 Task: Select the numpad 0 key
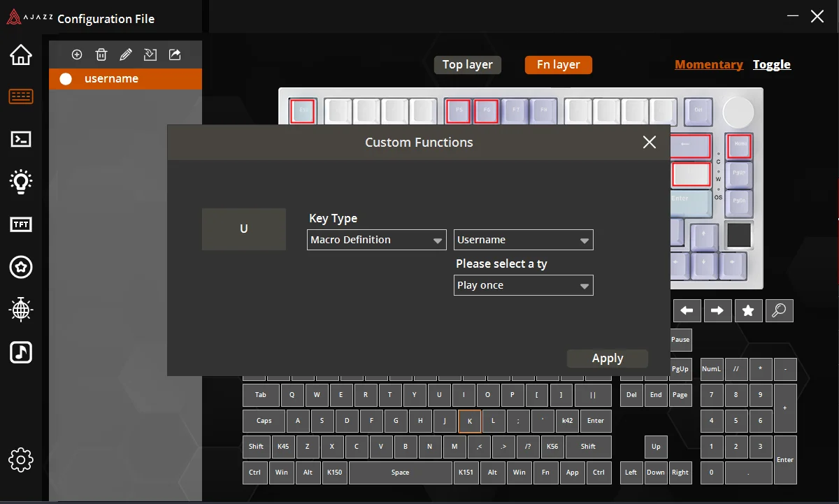point(712,473)
